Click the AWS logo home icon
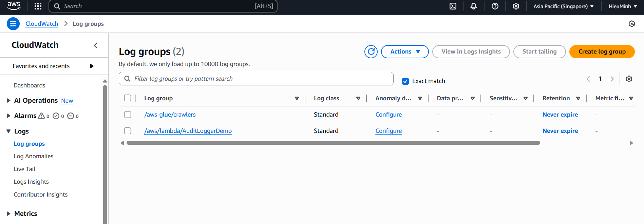The height and width of the screenshot is (224, 644). pyautogui.click(x=14, y=6)
